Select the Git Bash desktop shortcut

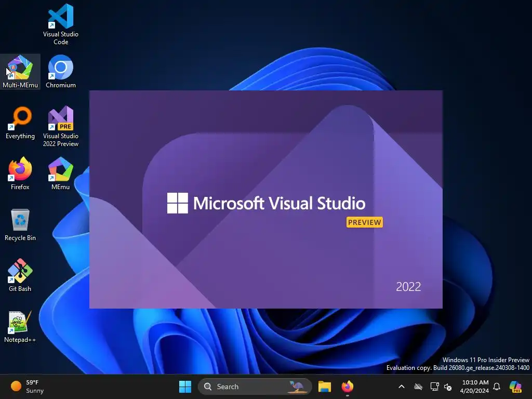pos(20,275)
